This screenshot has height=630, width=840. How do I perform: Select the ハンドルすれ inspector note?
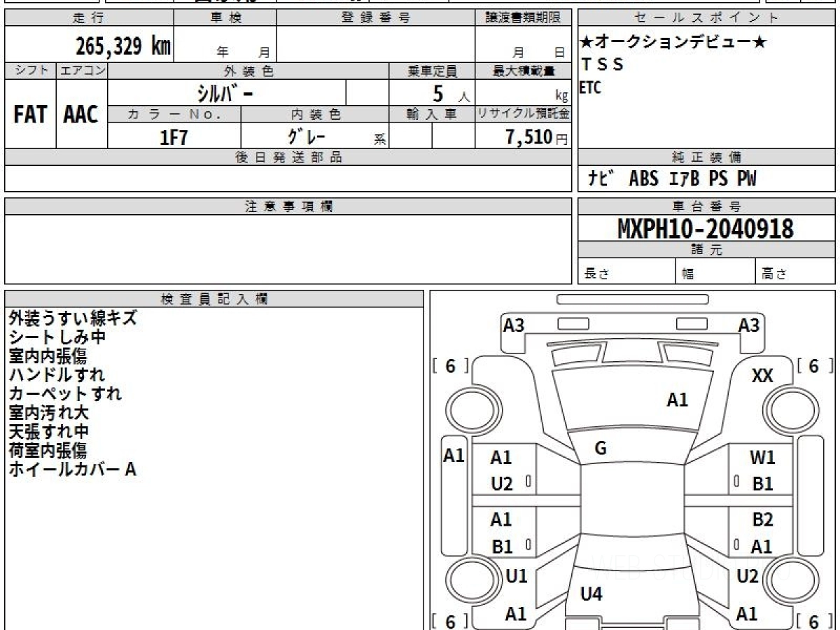(57, 374)
